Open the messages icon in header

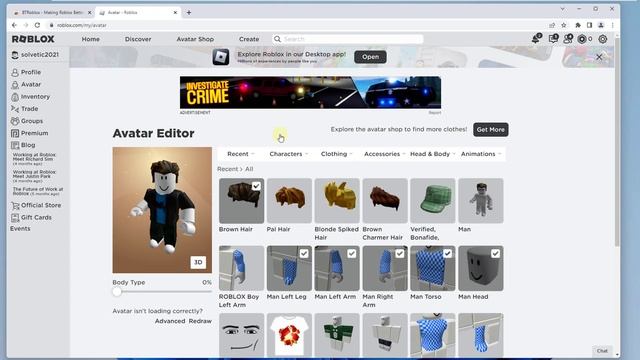coord(553,39)
